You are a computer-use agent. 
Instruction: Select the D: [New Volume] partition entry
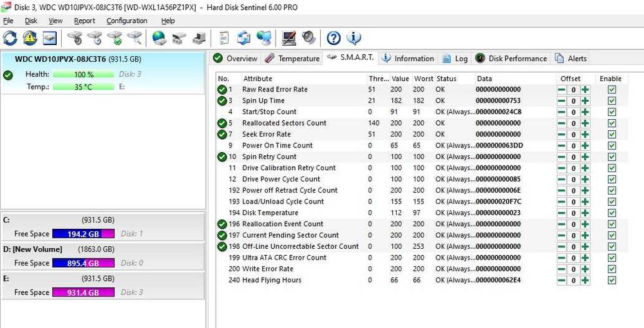(102, 256)
